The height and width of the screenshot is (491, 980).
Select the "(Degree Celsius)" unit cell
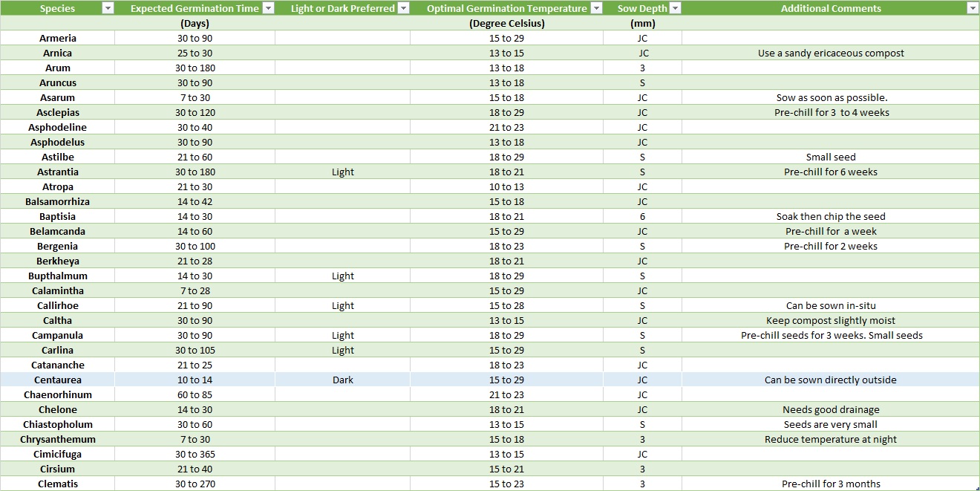click(x=506, y=23)
